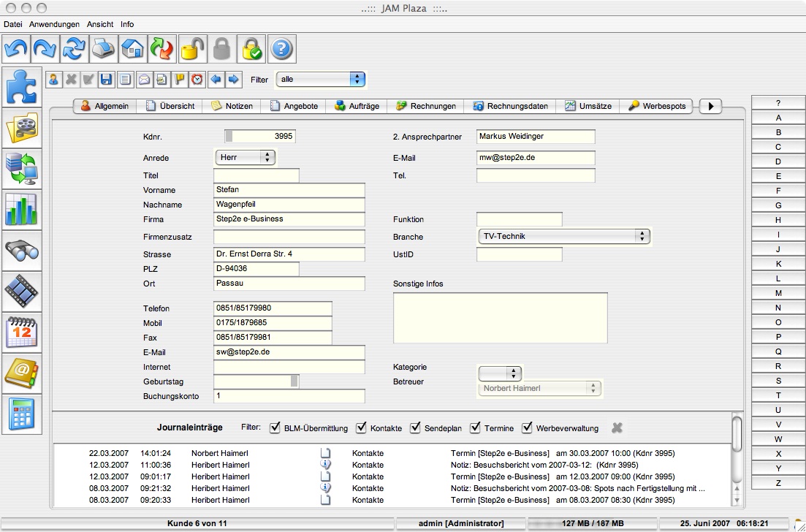Open the calculator icon in the sidebar
The image size is (806, 532).
click(21, 415)
